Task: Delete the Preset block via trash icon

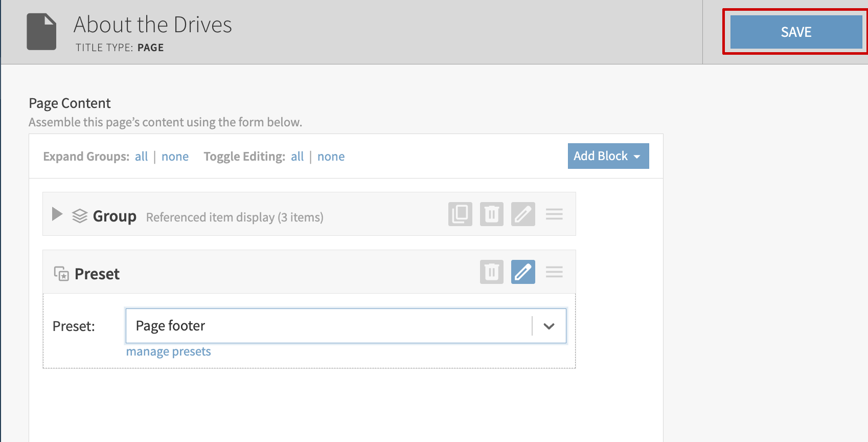Action: (x=491, y=272)
